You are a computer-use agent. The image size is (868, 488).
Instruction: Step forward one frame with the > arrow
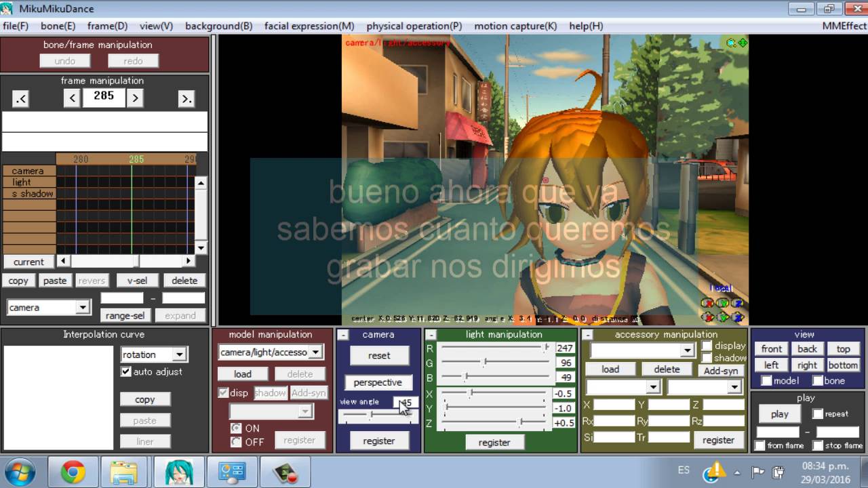pyautogui.click(x=135, y=98)
